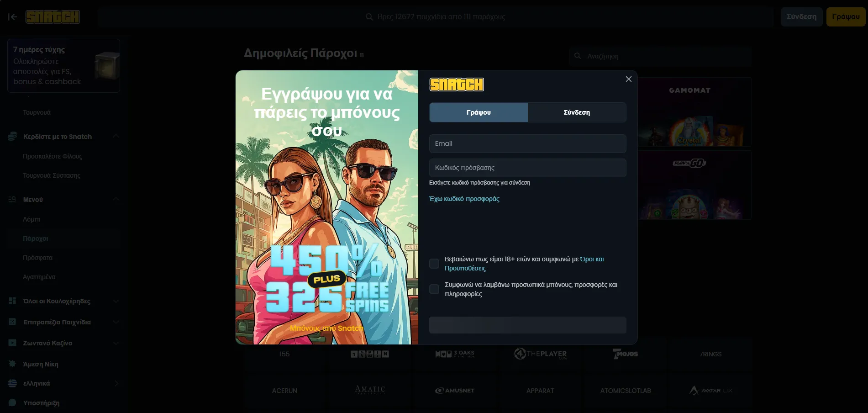
Task: Focus the Αναζήτηση provider search field
Action: tap(660, 56)
